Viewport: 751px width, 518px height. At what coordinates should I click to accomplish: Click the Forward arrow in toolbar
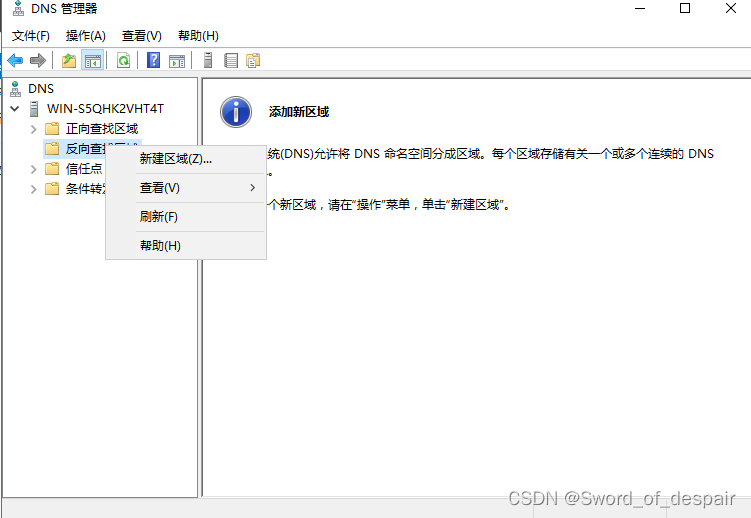tap(37, 61)
